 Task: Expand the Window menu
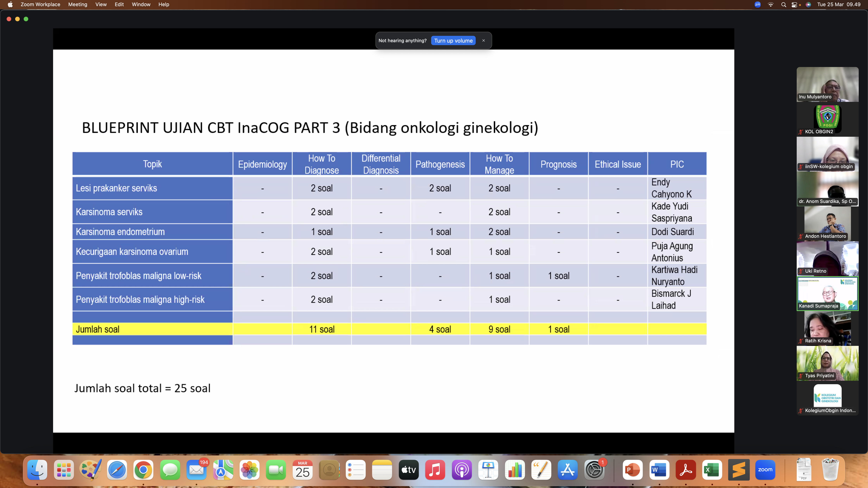coord(141,4)
